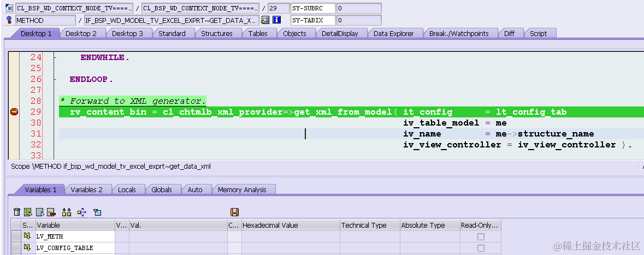
Task: Click the ENDWHILE statement on line 24
Action: 105,57
